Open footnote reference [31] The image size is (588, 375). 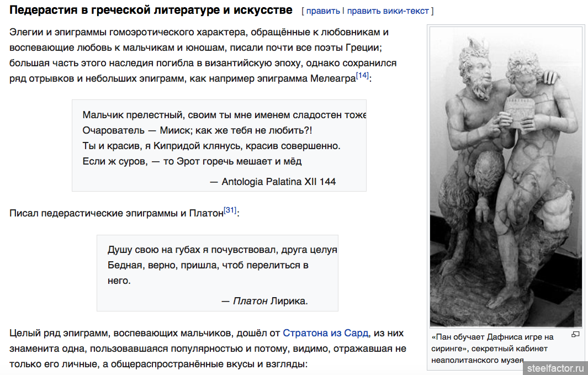[230, 210]
